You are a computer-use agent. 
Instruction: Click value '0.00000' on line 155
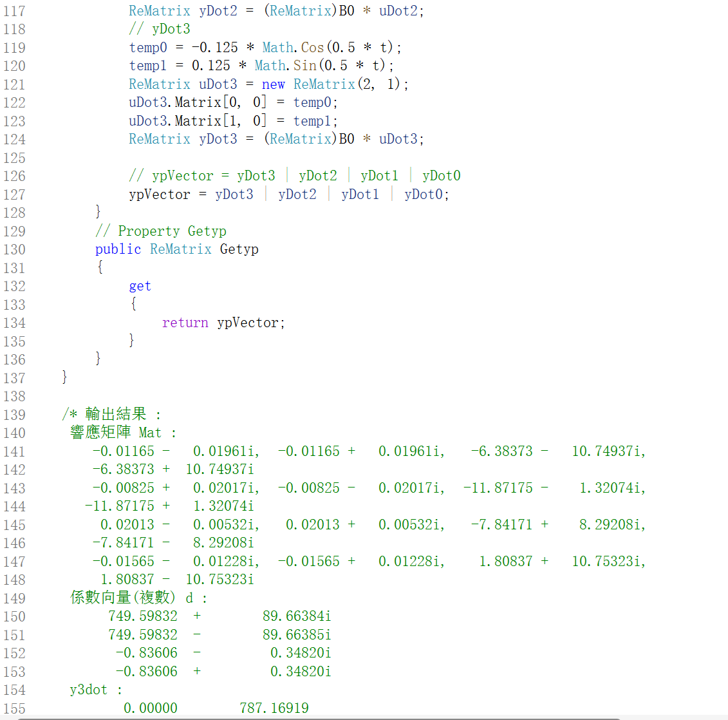[x=151, y=708]
